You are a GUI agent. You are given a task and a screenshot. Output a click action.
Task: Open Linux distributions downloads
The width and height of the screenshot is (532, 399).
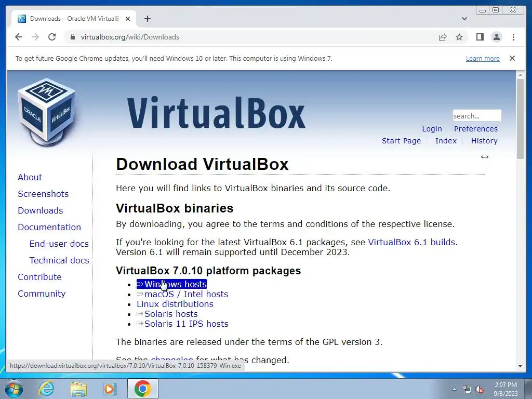[175, 304]
